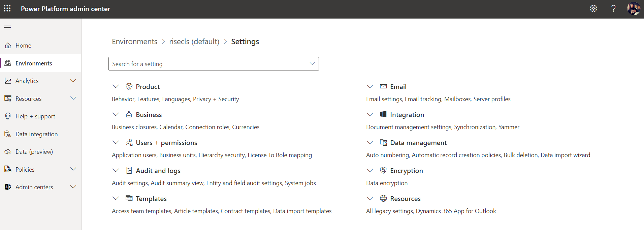The height and width of the screenshot is (230, 644).
Task: Click the Home icon in sidebar
Action: click(8, 46)
